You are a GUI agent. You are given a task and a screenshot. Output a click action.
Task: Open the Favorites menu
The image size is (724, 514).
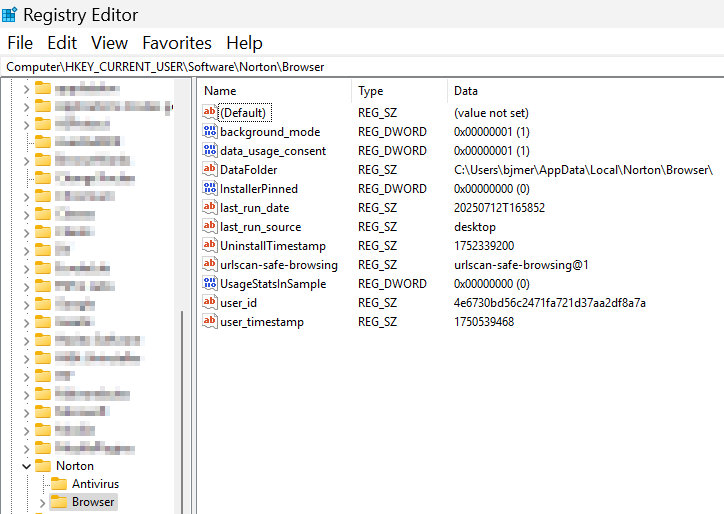pos(176,43)
